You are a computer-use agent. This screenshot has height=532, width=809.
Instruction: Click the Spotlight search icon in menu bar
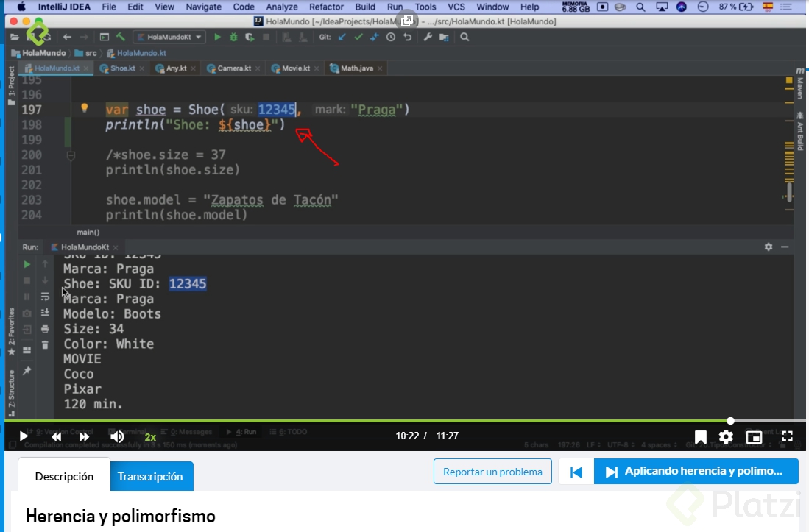click(640, 7)
